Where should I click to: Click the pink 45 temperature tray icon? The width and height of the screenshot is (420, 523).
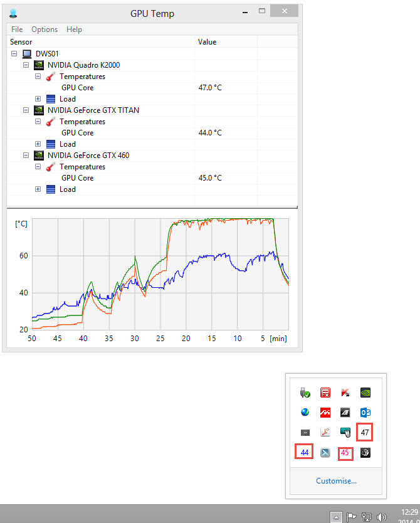[345, 453]
